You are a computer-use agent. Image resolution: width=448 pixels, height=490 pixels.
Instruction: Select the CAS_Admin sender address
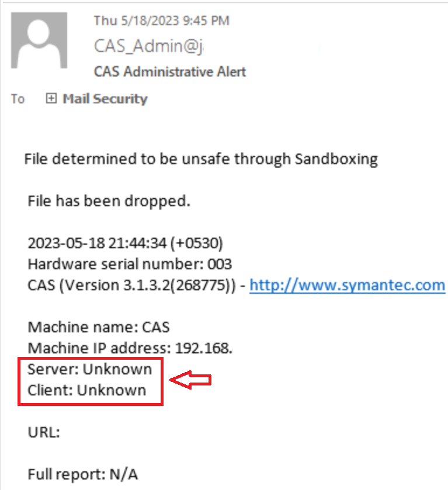(x=149, y=46)
